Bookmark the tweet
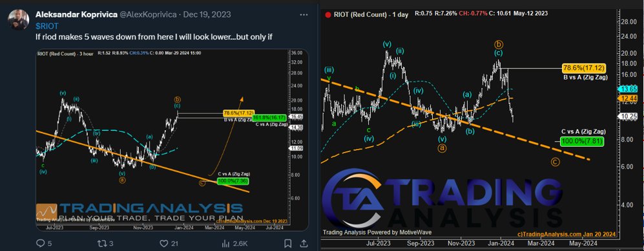 (x=288, y=243)
